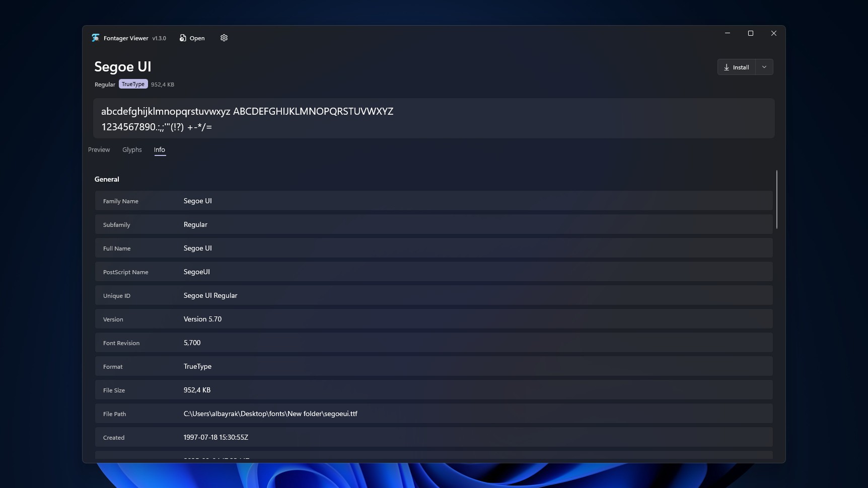Image resolution: width=868 pixels, height=488 pixels.
Task: Click the vertical scrollbar in Info panel
Action: click(x=777, y=200)
